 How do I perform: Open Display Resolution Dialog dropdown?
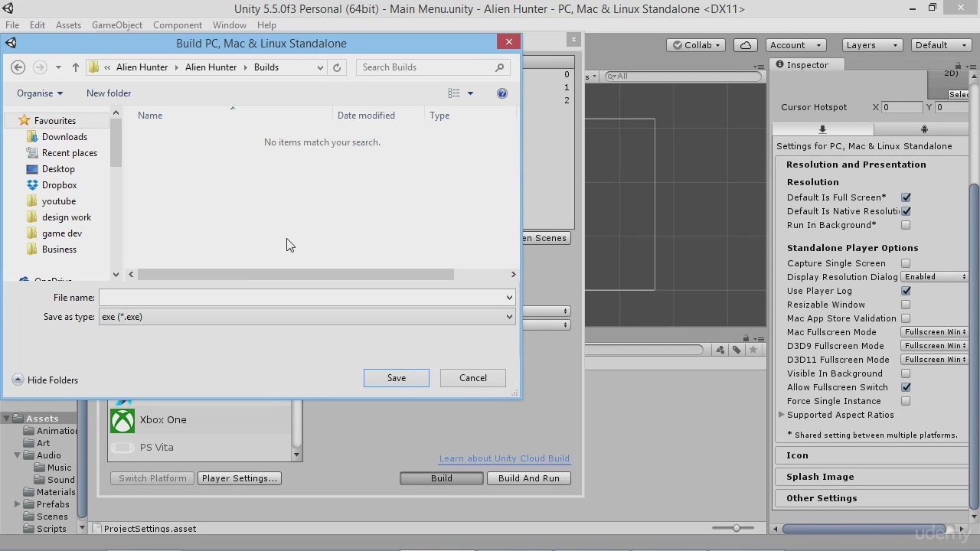pos(935,277)
